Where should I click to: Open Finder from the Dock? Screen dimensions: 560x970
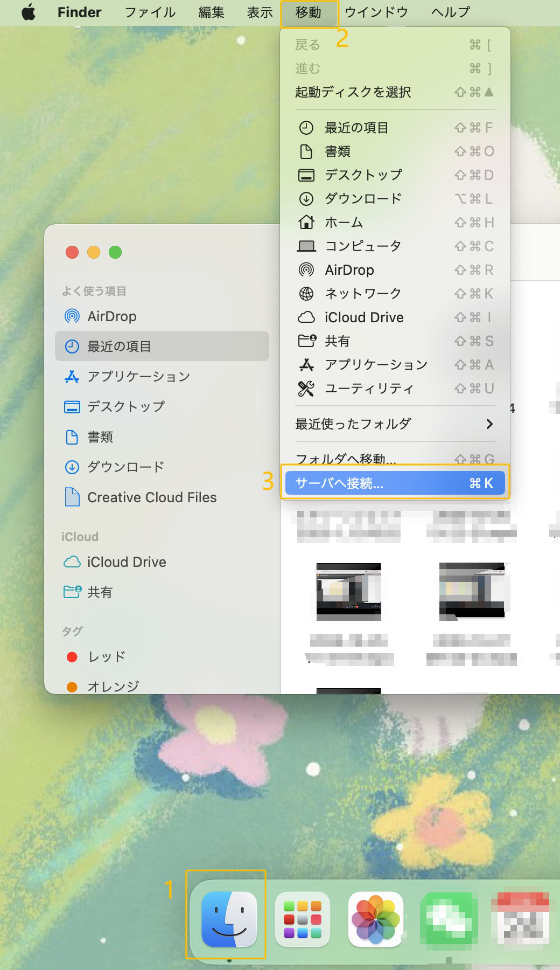(229, 919)
